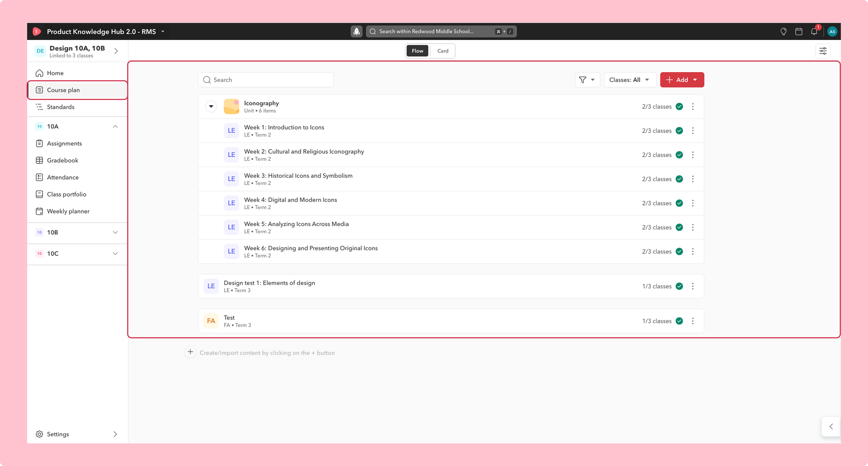This screenshot has height=466, width=868.
Task: Open the three-dot menu for Week 3 row
Action: (x=693, y=179)
